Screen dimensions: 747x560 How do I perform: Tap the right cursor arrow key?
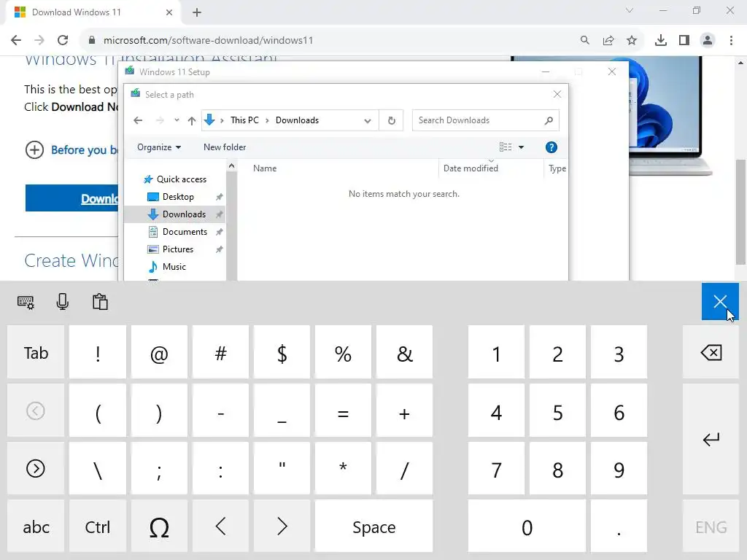(x=282, y=526)
